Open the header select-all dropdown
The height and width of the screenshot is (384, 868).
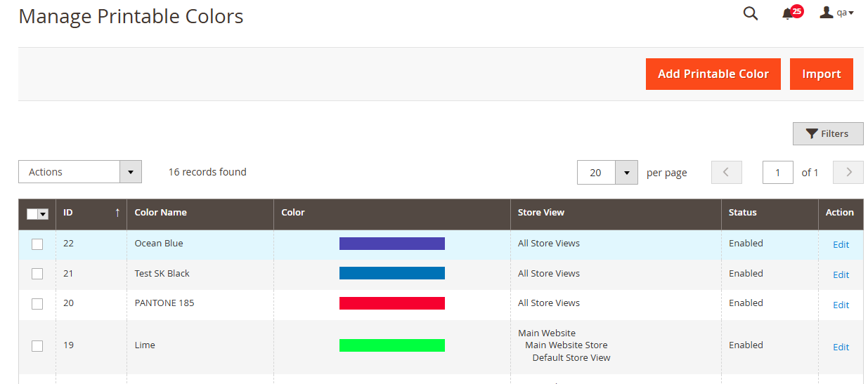(43, 214)
